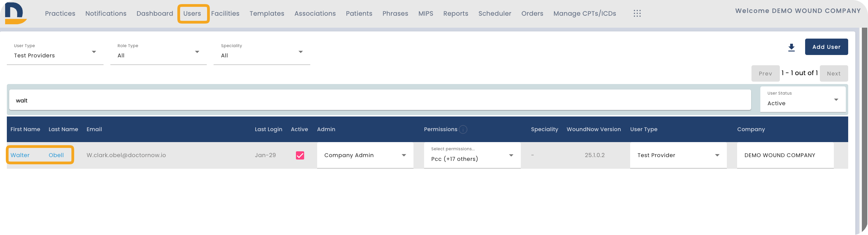The height and width of the screenshot is (235, 868).
Task: Open the Reports menu
Action: click(x=456, y=13)
